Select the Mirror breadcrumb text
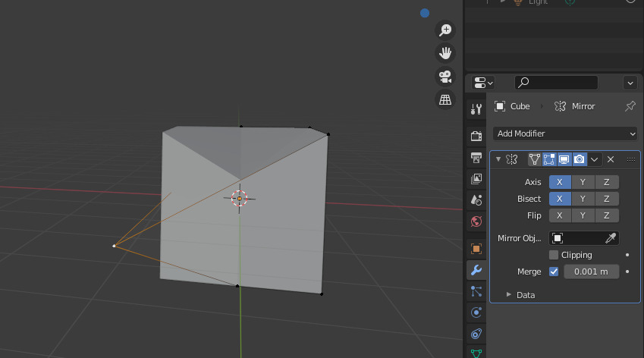Viewport: 644px width, 358px height. coord(583,106)
